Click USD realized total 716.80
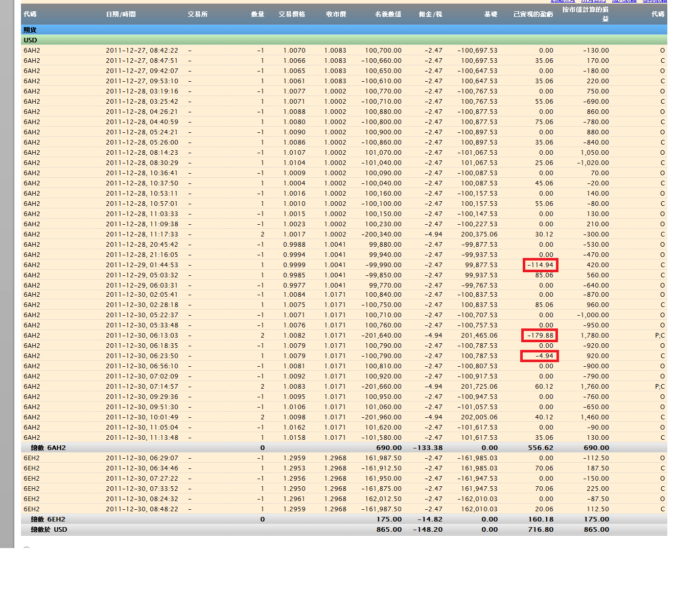698x616 pixels. tap(541, 530)
